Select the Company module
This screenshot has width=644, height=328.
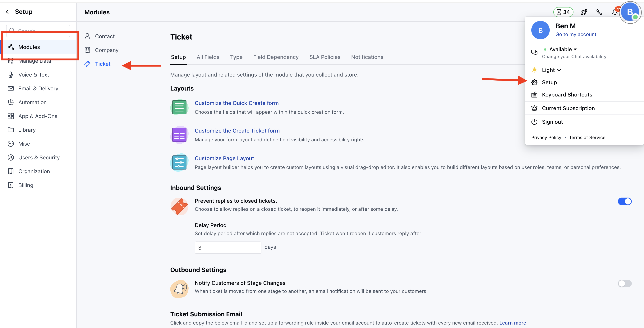[107, 50]
